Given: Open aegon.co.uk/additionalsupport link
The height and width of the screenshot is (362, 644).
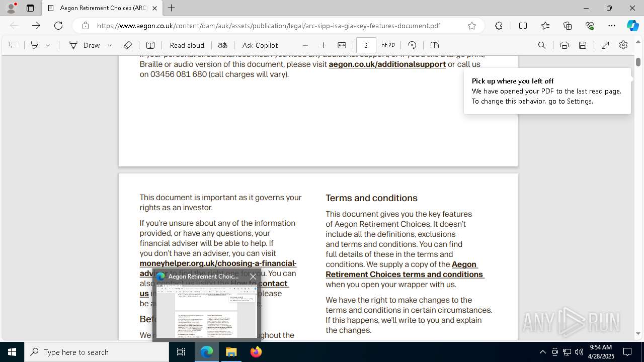Looking at the screenshot, I should click(387, 64).
